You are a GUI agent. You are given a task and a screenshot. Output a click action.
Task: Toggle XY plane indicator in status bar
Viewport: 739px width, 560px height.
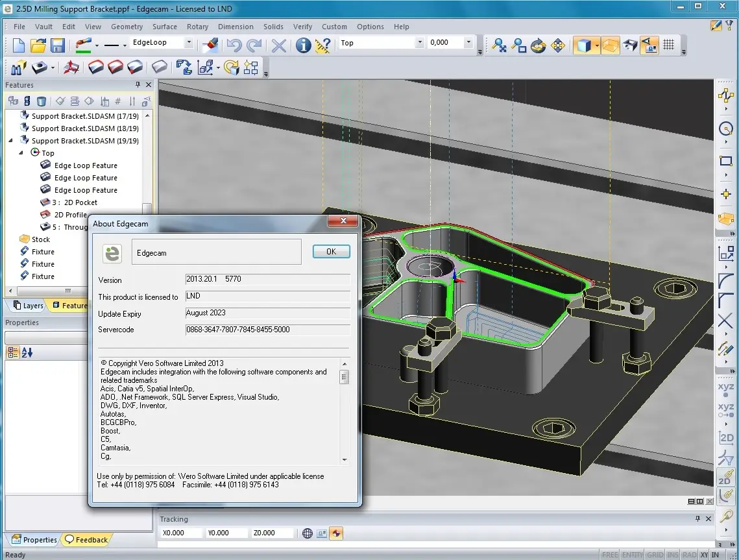(704, 555)
